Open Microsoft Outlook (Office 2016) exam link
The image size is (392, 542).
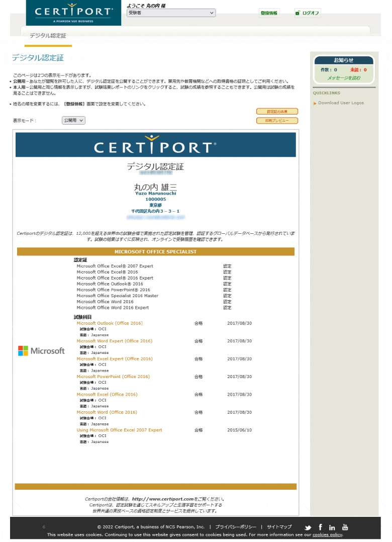(x=110, y=323)
